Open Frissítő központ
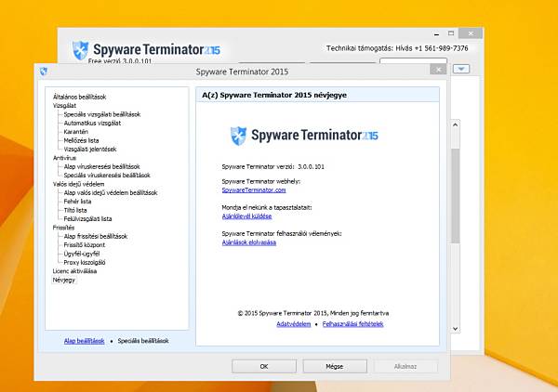558x392 pixels. [x=85, y=245]
